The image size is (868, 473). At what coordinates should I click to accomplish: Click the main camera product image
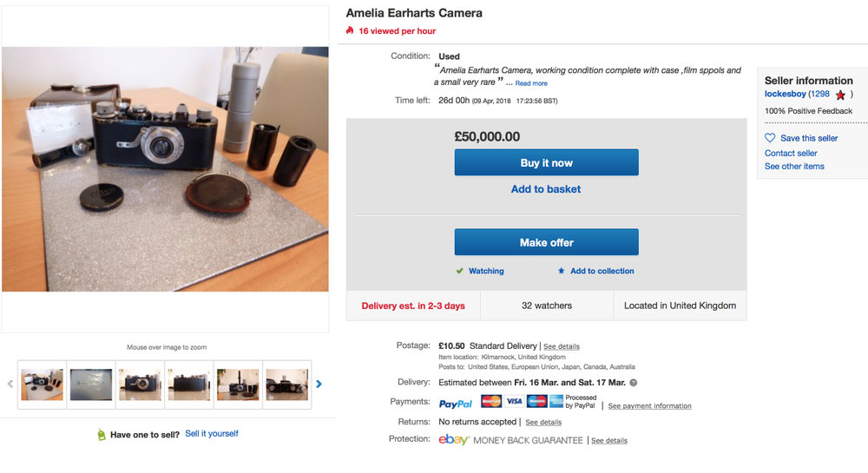[165, 169]
